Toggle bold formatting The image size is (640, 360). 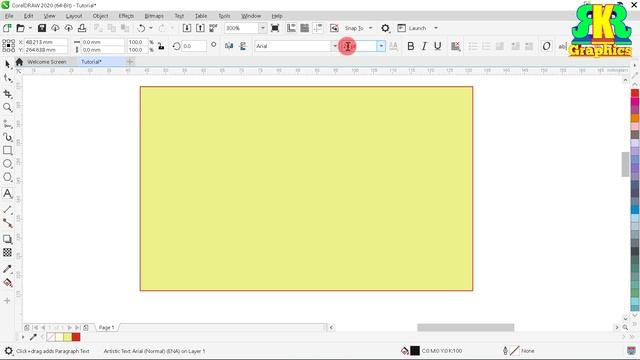(411, 46)
